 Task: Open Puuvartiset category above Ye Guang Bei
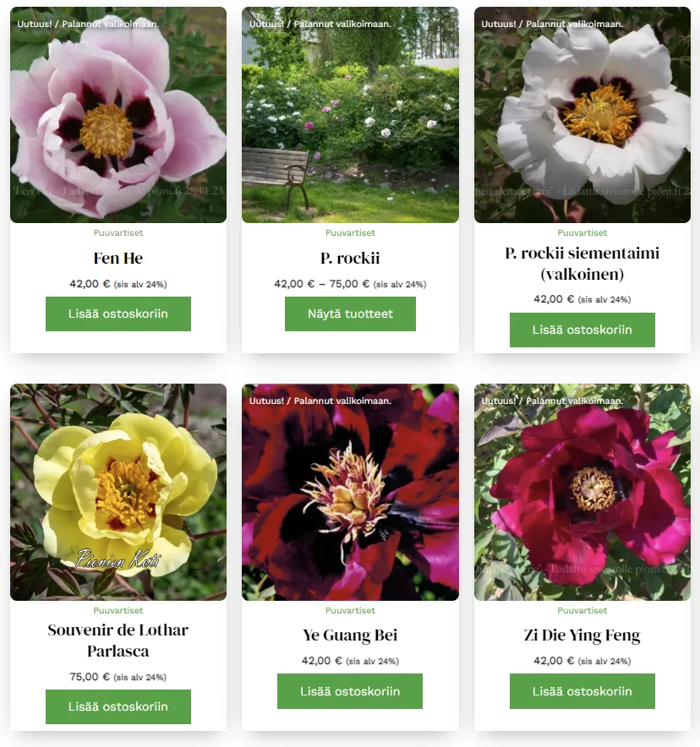click(350, 610)
